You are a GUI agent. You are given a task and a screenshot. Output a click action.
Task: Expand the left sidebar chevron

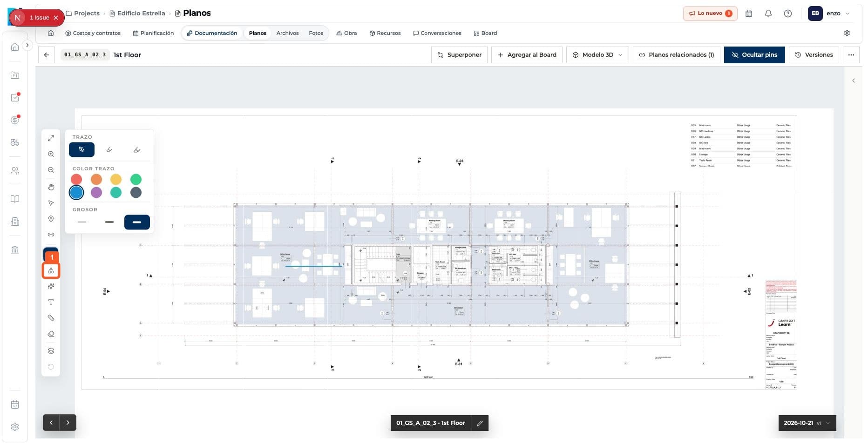click(x=27, y=45)
